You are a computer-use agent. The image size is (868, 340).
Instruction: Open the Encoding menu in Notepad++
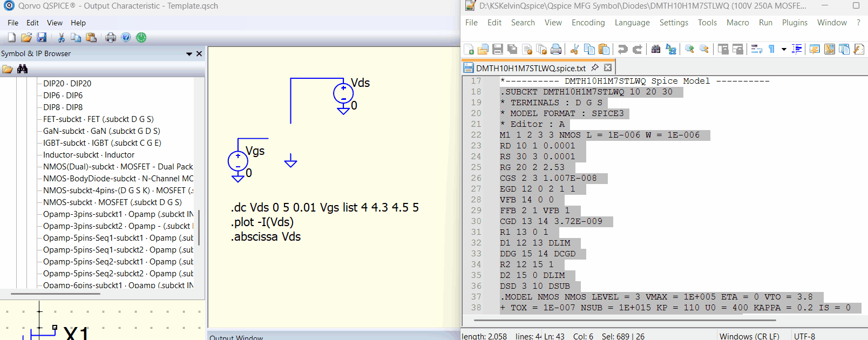(x=588, y=23)
